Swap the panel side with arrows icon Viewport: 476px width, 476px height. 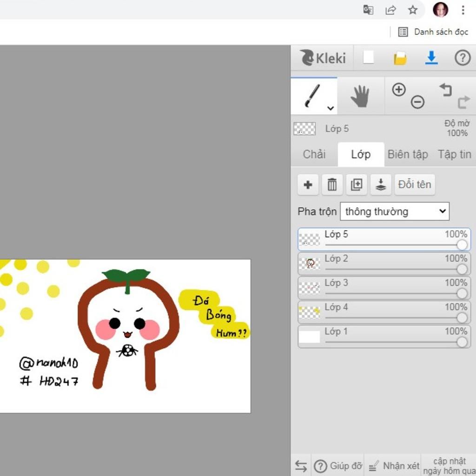tap(301, 465)
